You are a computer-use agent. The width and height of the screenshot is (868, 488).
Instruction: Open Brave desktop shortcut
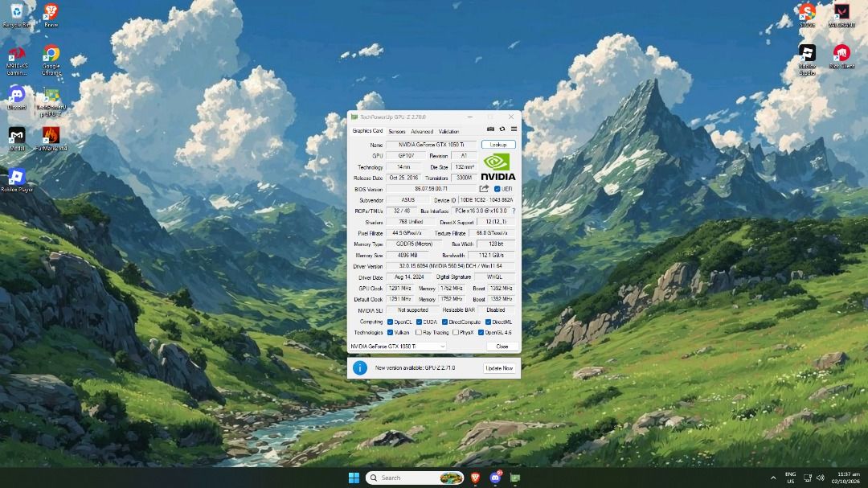pos(51,15)
